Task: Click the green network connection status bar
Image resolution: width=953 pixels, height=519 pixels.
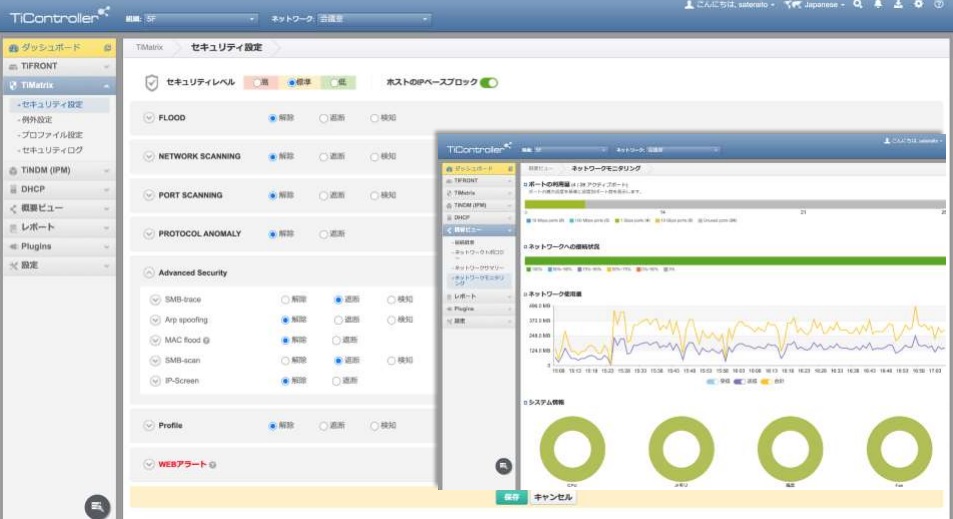Action: [x=735, y=261]
